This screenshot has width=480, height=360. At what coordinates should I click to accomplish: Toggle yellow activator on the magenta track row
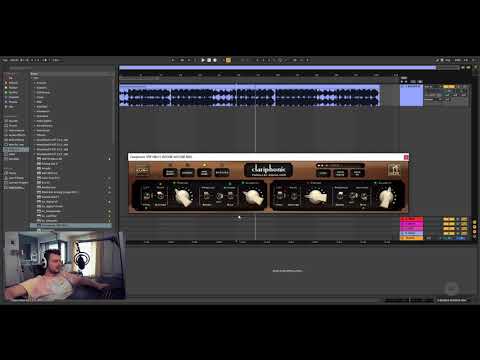click(x=449, y=224)
